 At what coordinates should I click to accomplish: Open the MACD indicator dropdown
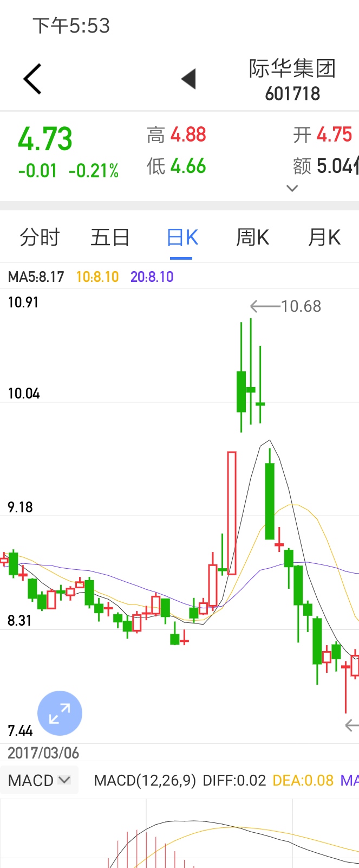(x=40, y=781)
